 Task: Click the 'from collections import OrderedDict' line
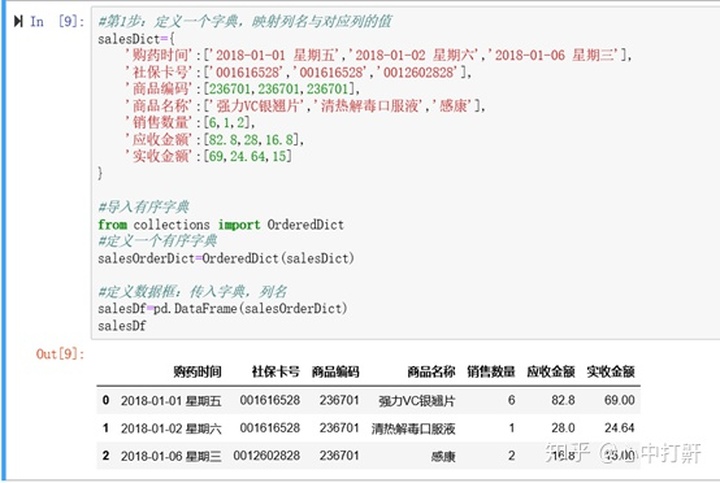(x=220, y=225)
